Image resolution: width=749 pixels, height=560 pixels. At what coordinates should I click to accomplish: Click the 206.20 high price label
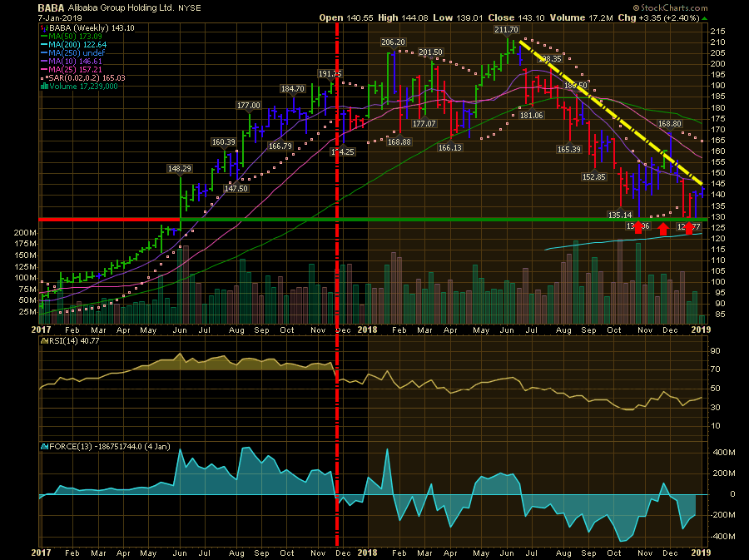point(393,42)
